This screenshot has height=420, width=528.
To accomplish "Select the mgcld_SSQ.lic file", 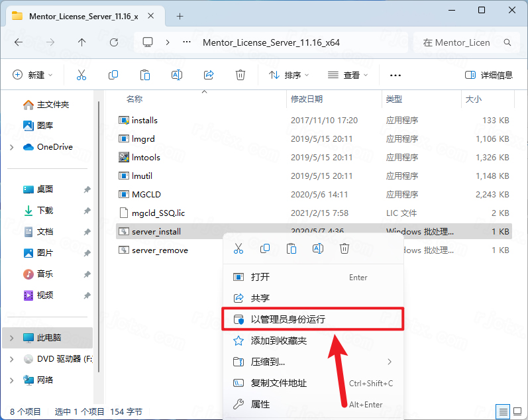I will pos(158,213).
